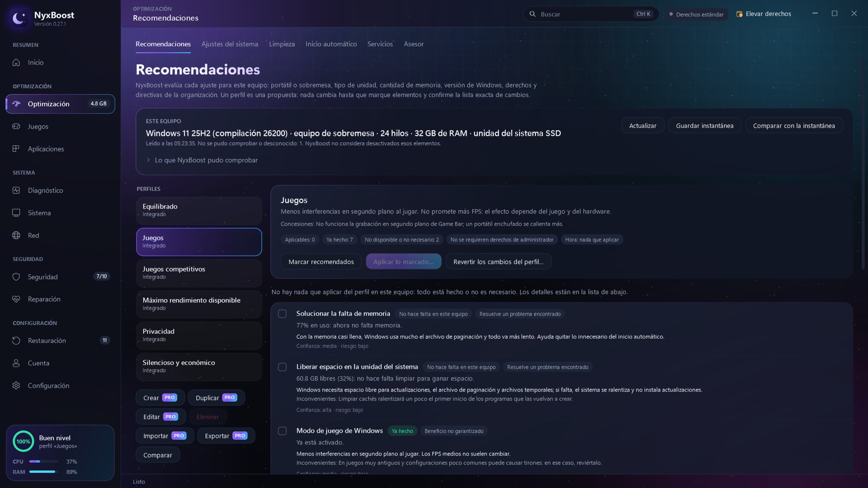Select the Juegos competitivos profile
This screenshot has height=488, width=868.
199,273
